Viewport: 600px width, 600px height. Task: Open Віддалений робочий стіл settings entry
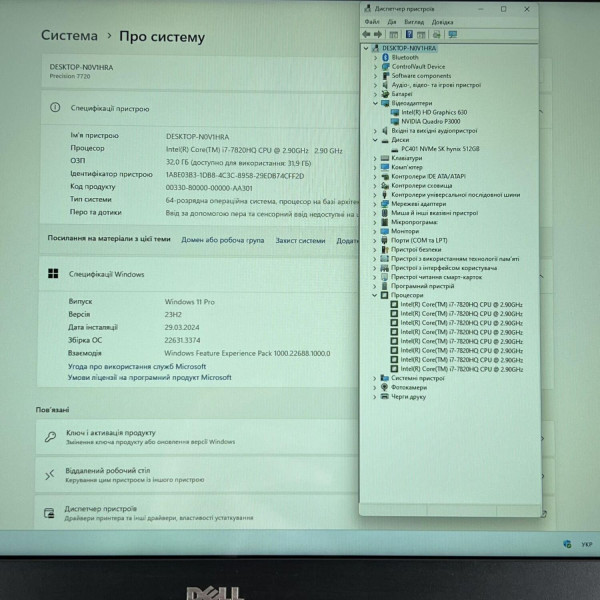(x=197, y=474)
